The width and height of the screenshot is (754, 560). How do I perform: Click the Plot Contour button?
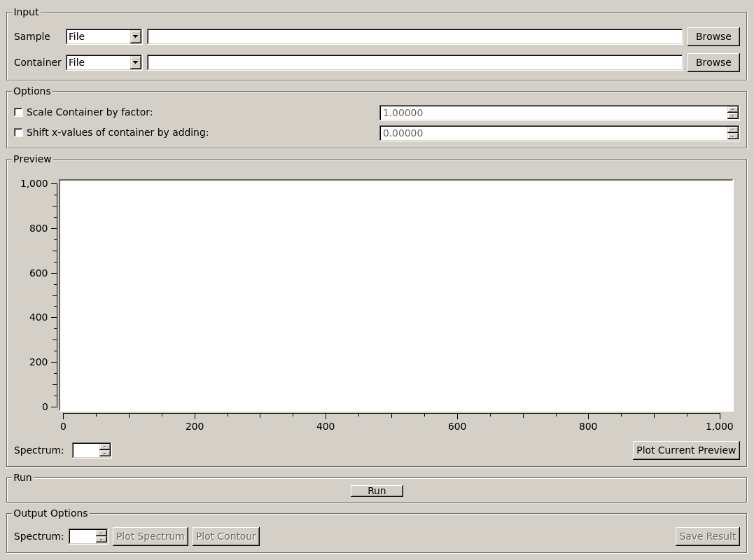click(x=225, y=536)
